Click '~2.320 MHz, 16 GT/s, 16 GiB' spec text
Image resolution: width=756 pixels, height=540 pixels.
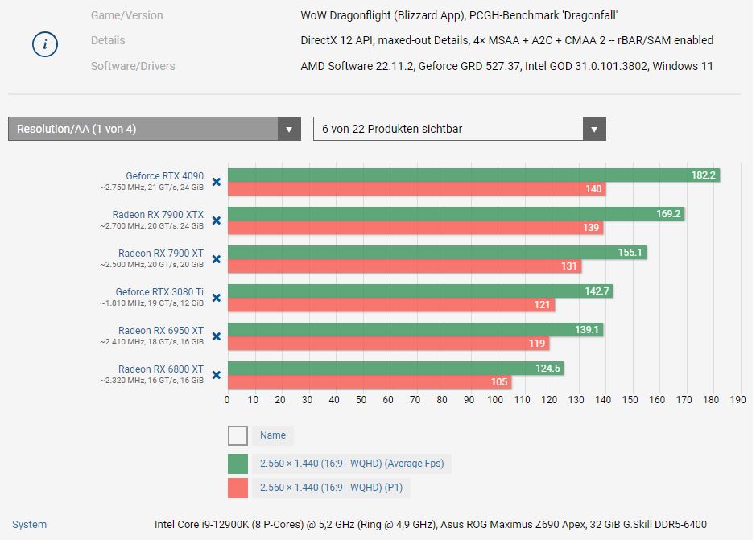pos(152,381)
